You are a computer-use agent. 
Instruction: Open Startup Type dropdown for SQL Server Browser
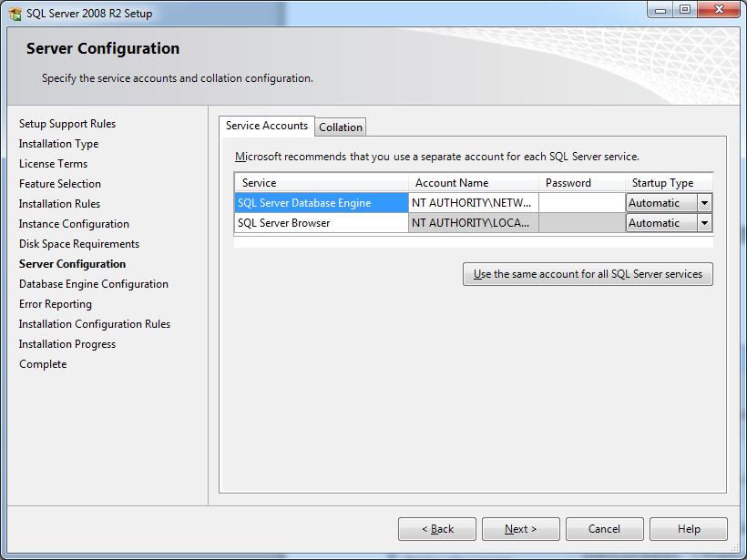pos(704,223)
